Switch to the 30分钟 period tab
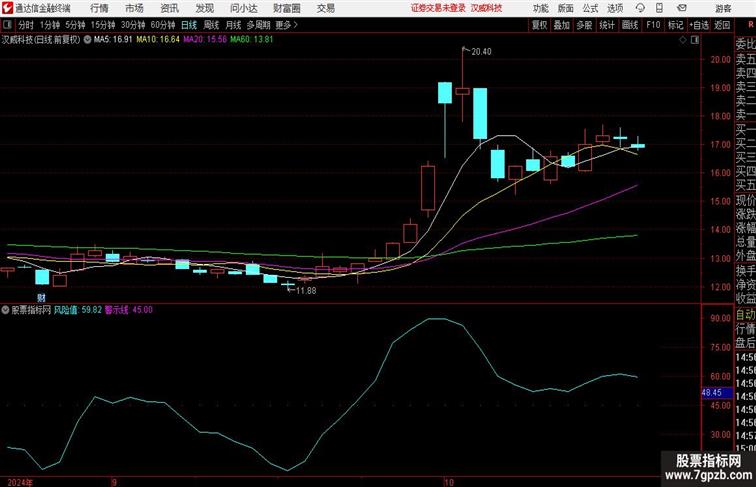 133,25
